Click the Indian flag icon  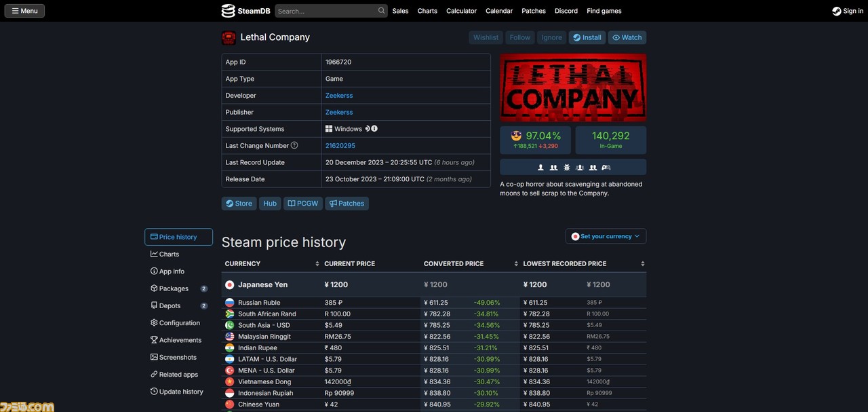pos(230,348)
